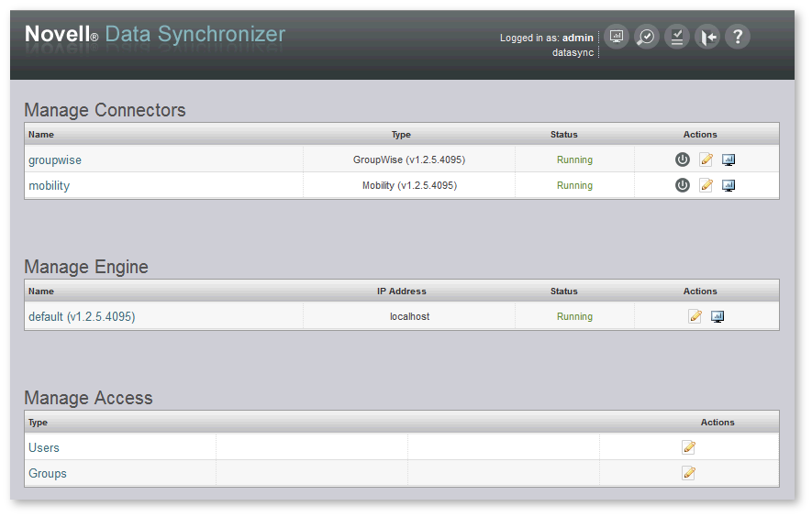812x517 pixels.
Task: Monitor the groupwise connector
Action: (729, 159)
